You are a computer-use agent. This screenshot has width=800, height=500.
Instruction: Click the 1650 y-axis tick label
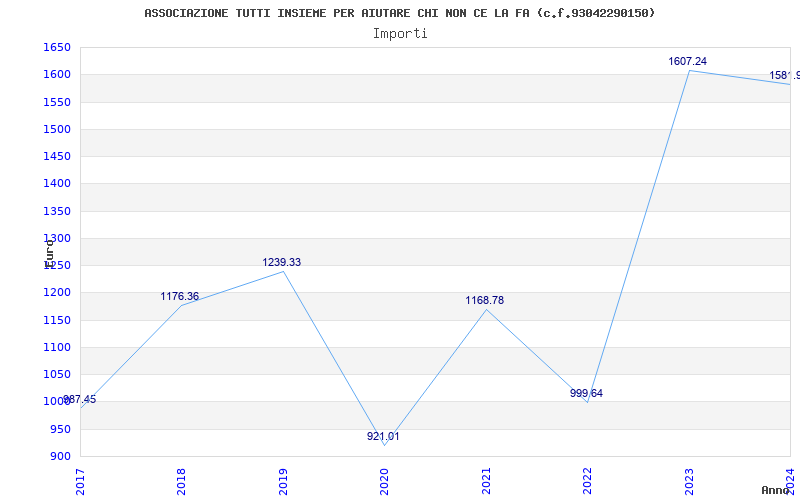(x=57, y=48)
